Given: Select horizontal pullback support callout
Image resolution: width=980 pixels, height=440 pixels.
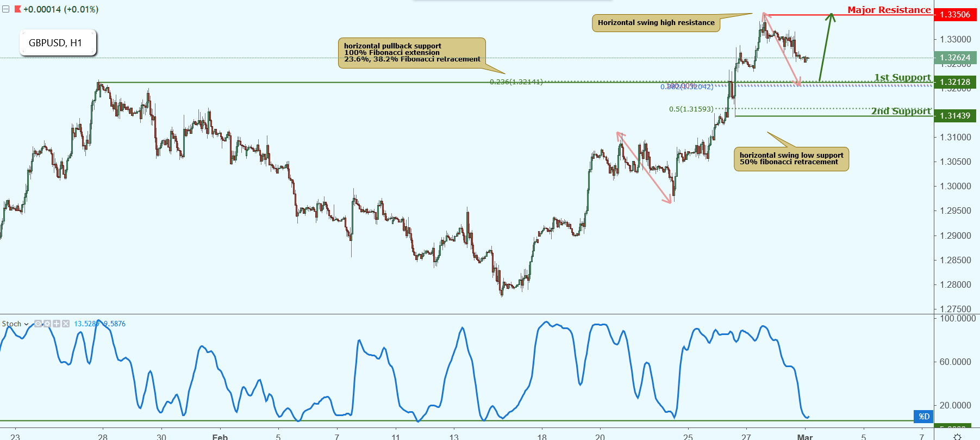Looking at the screenshot, I should click(x=412, y=53).
